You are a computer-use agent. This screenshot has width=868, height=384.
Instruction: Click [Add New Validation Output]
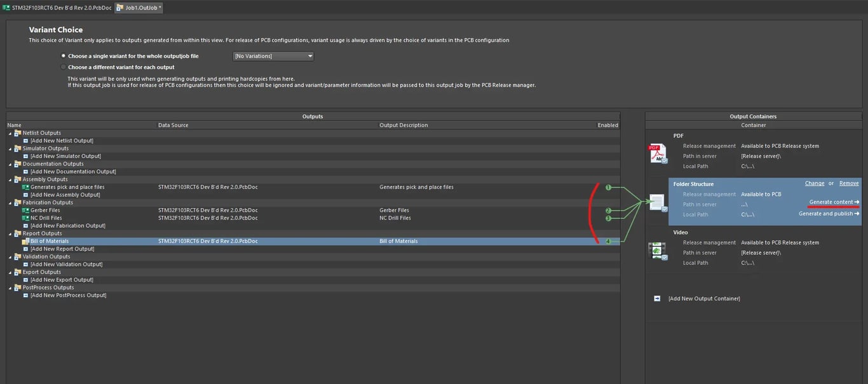click(66, 265)
